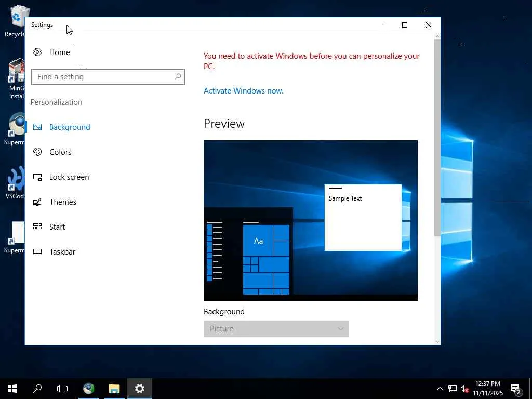Viewport: 532px width, 399px height.
Task: Select the Lock screen icon
Action: (x=37, y=177)
